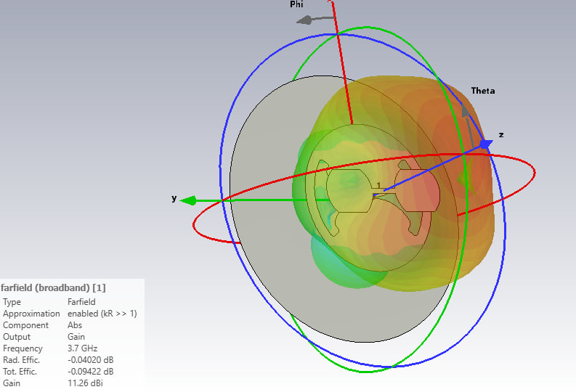Click the '-0.04020 dB' radiation efficiency value
The height and width of the screenshot is (392, 576).
coord(91,360)
